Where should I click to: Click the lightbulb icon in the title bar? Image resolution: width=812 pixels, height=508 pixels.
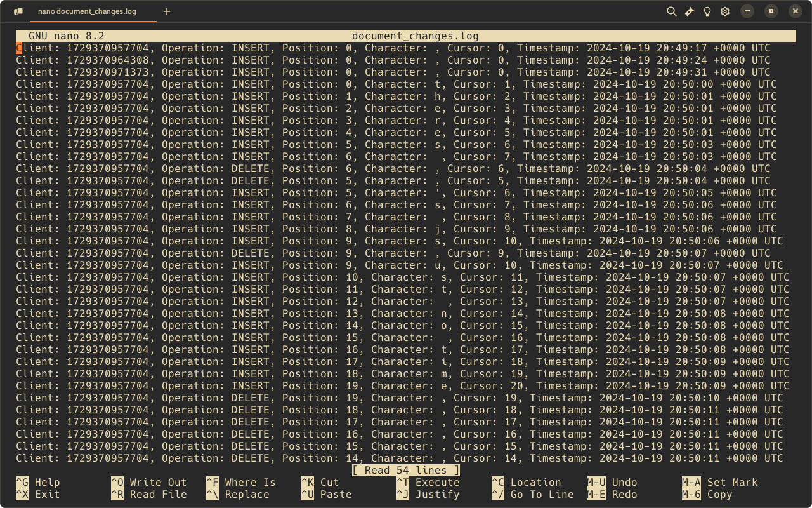tap(707, 11)
